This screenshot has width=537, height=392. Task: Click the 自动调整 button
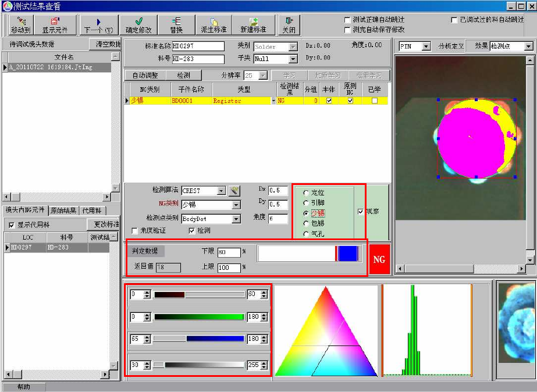(x=145, y=76)
